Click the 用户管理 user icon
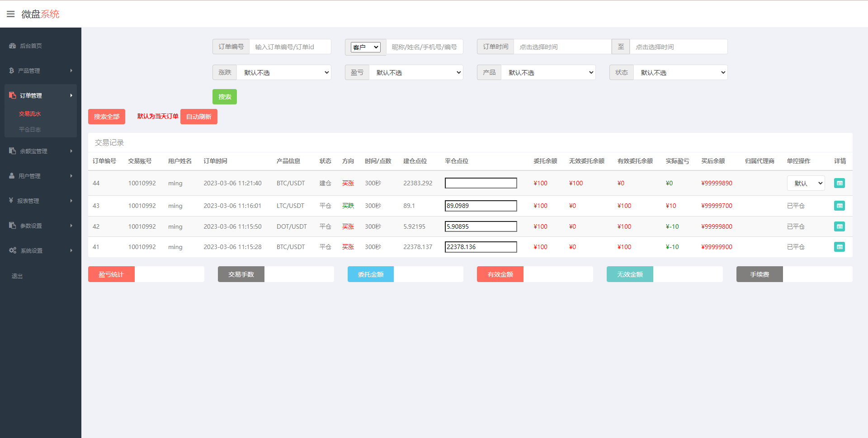The width and height of the screenshot is (868, 438). (x=12, y=176)
